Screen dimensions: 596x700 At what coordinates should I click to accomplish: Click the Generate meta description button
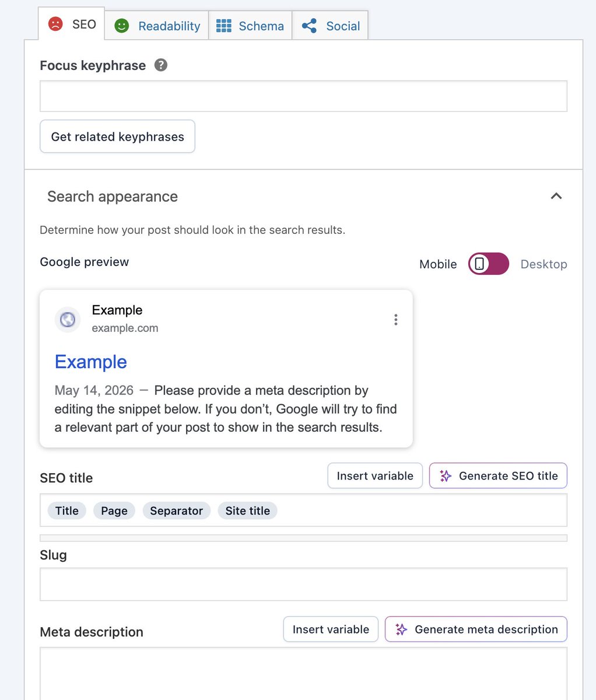pyautogui.click(x=476, y=629)
